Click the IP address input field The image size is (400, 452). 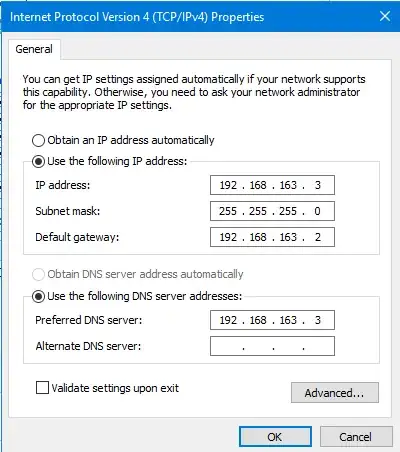pos(272,185)
